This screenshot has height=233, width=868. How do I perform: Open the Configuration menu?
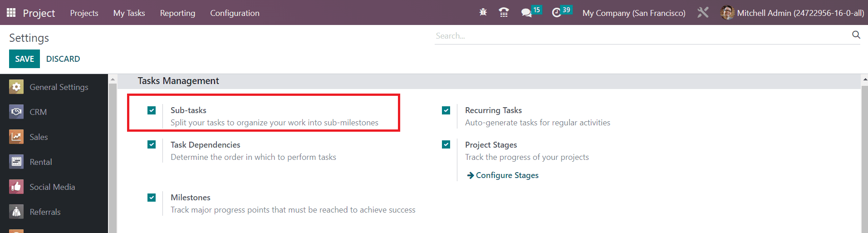click(x=235, y=13)
